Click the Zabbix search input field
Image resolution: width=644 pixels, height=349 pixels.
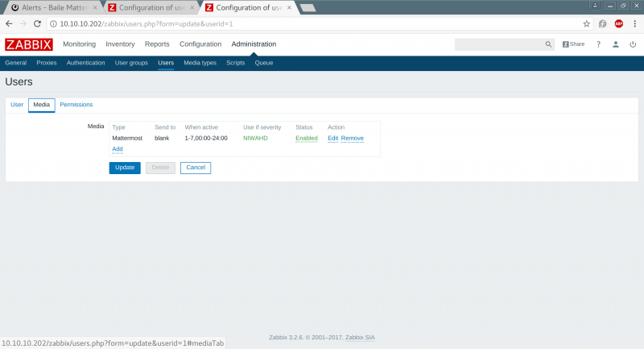(x=499, y=44)
